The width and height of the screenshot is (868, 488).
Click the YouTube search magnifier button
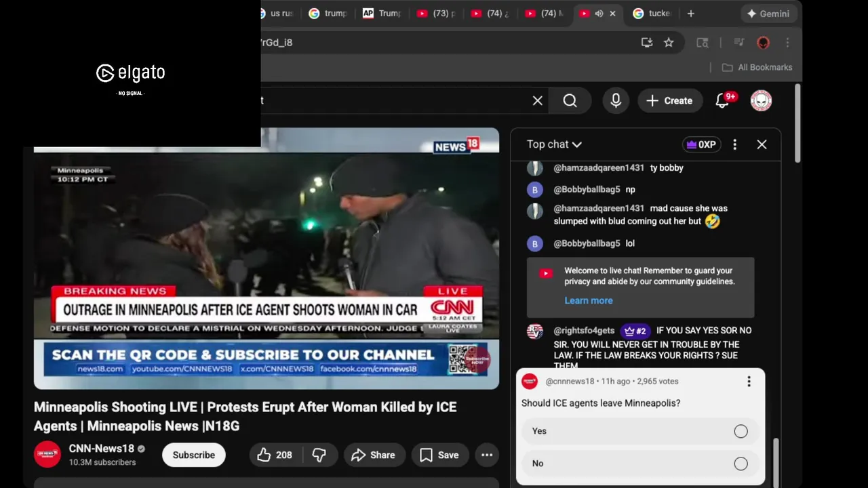click(570, 100)
